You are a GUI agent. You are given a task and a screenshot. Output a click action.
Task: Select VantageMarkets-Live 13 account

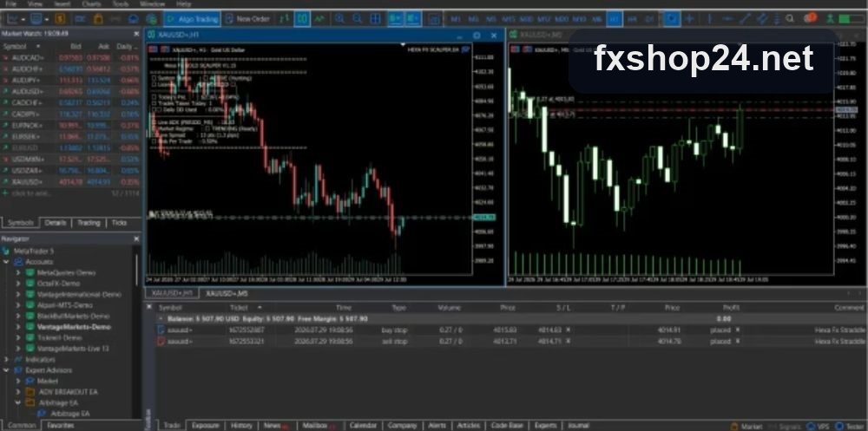(73, 349)
